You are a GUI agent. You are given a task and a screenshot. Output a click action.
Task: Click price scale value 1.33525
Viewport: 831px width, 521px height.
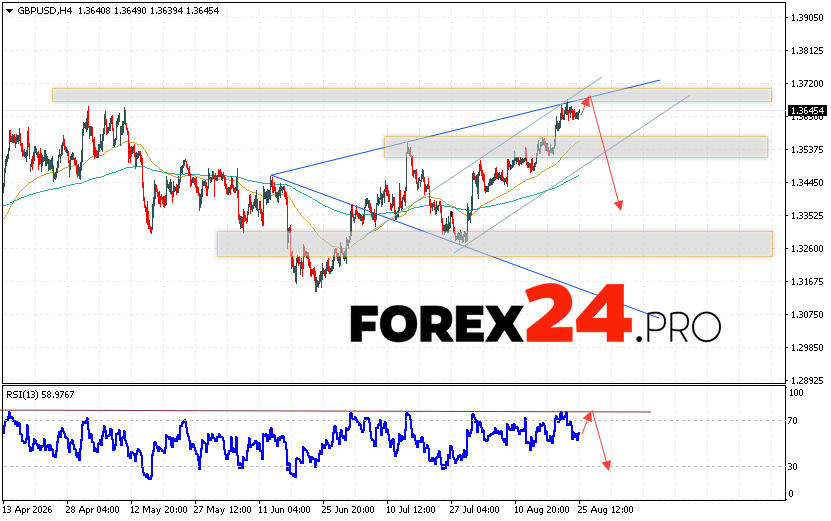click(x=807, y=215)
